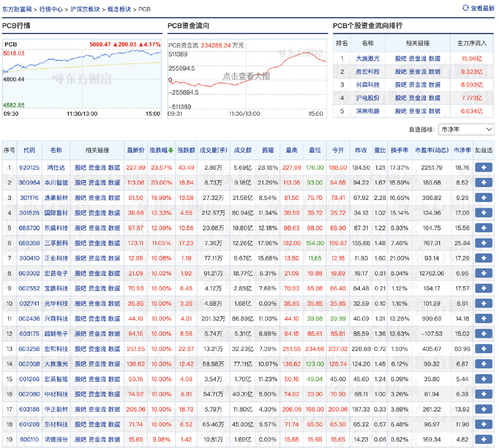Add 宏英智能 to watchlist with plus button
This screenshot has width=499, height=448.
click(483, 379)
